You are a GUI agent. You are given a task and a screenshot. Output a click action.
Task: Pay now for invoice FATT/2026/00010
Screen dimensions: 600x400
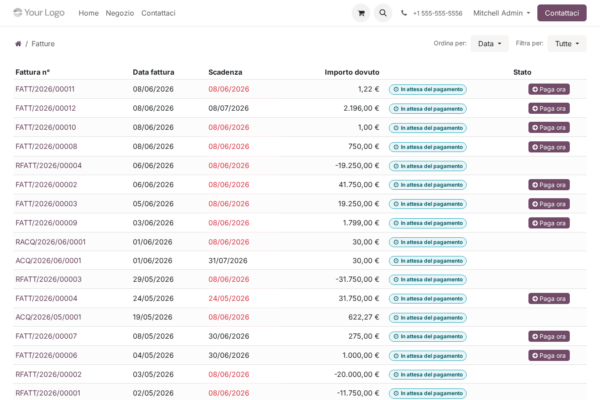coord(549,127)
